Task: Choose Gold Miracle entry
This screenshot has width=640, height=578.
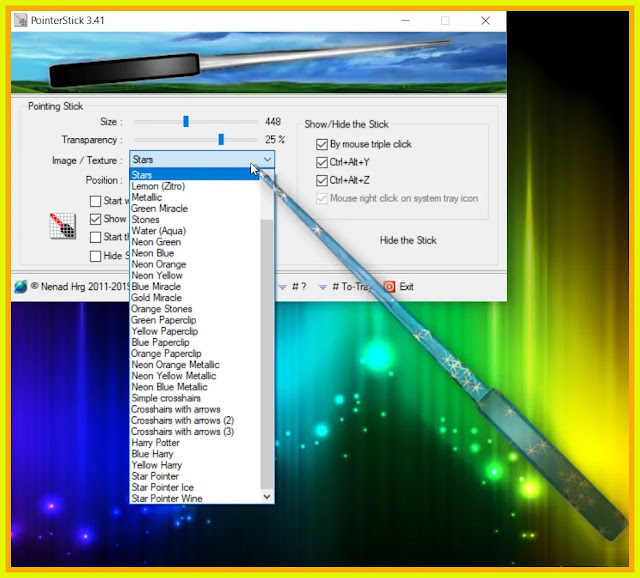Action: coord(195,298)
